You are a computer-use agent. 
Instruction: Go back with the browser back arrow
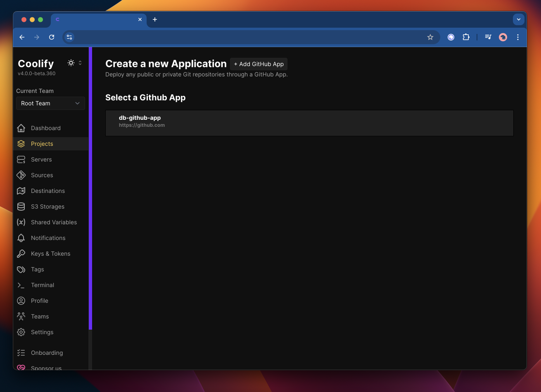point(22,37)
